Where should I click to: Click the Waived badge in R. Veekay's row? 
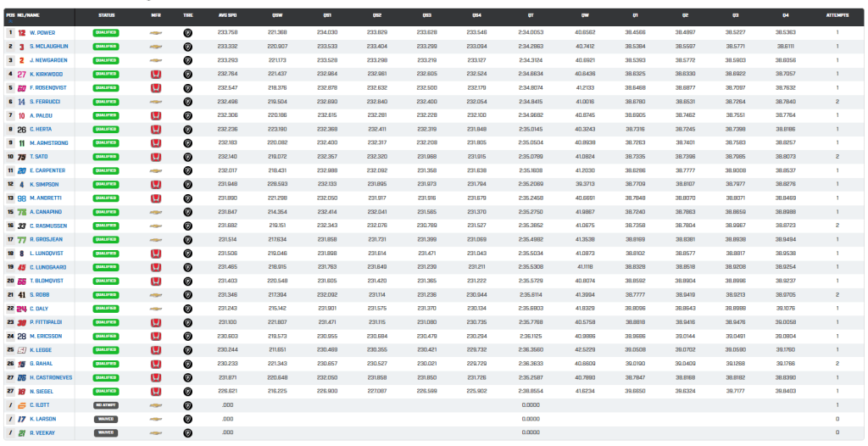(x=106, y=432)
